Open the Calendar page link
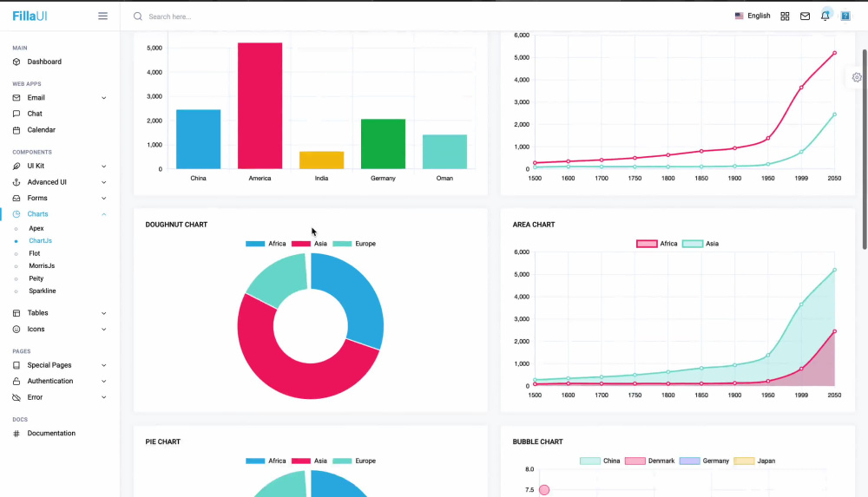Viewport: 868px width, 497px height. (x=42, y=130)
